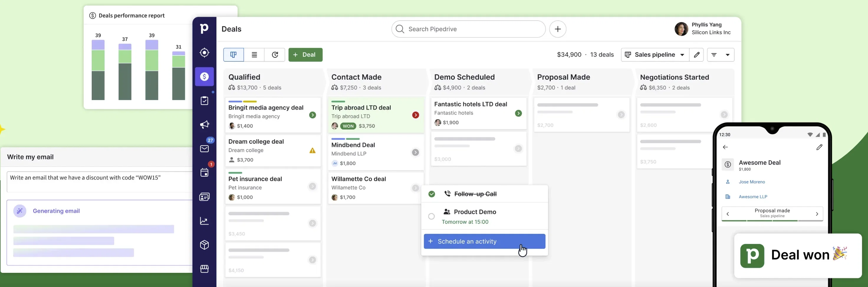Click the Write my email prompt text box
The width and height of the screenshot is (868, 287).
pos(100,181)
